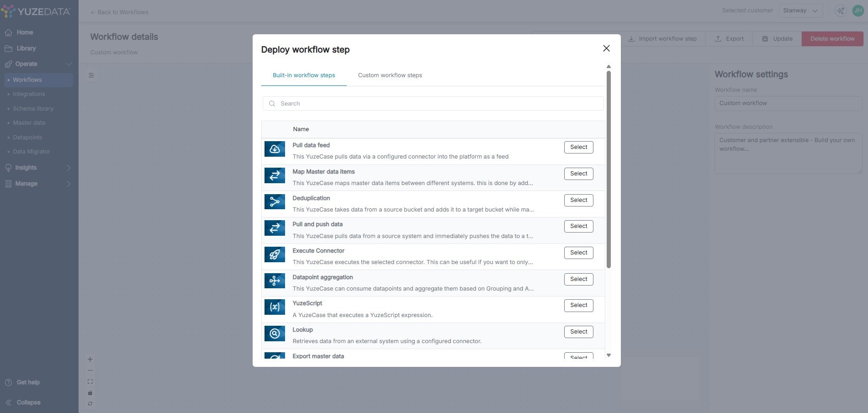Click the dialog's vertical scrollbar thumb
This screenshot has height=413, width=868.
[x=609, y=169]
